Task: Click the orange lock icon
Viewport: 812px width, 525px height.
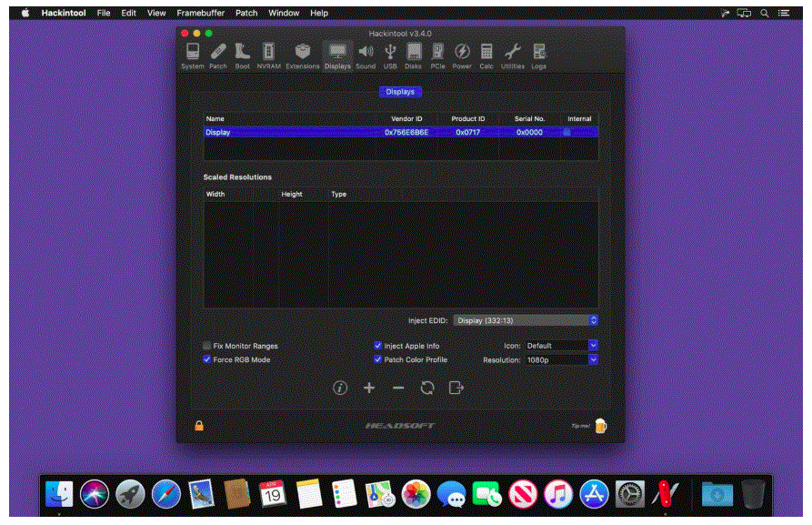Action: tap(199, 426)
